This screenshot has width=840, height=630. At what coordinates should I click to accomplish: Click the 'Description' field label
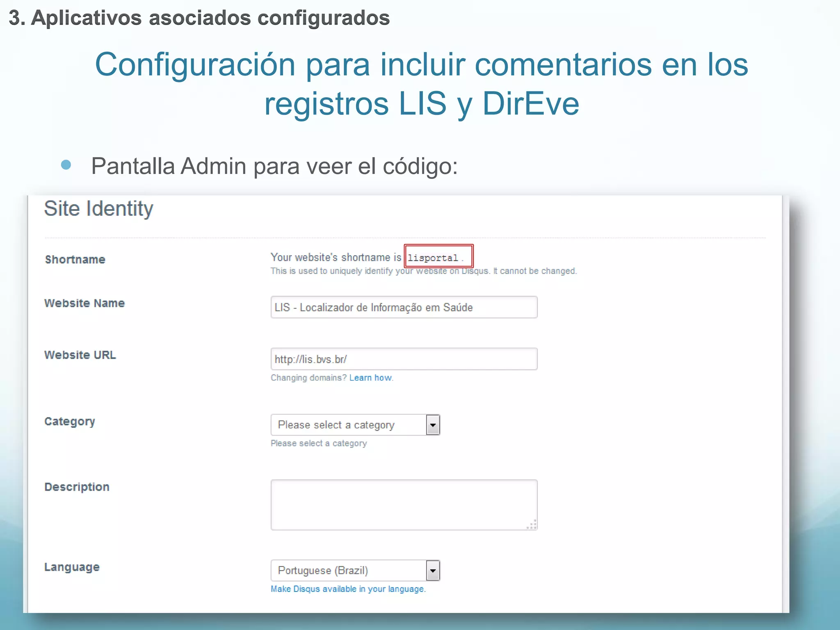coord(77,487)
